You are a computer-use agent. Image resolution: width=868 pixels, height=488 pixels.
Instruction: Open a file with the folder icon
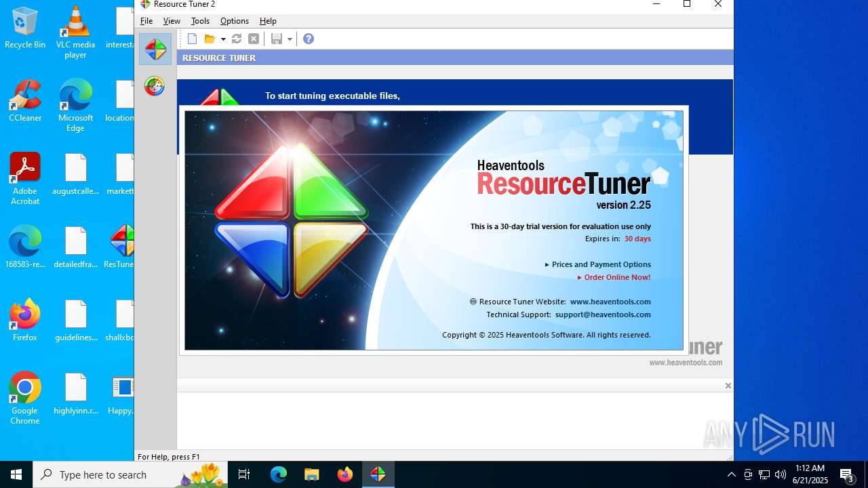click(210, 39)
